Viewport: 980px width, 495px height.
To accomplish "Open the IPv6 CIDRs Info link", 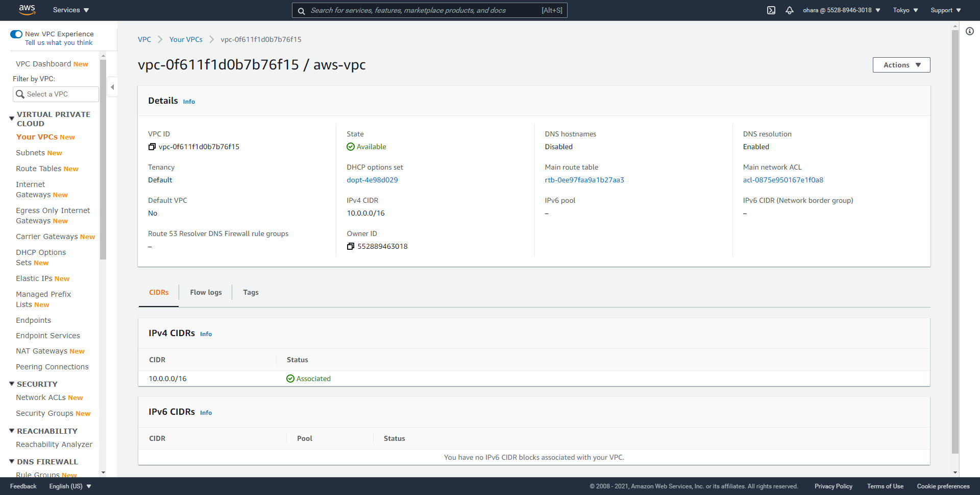I will (x=206, y=413).
